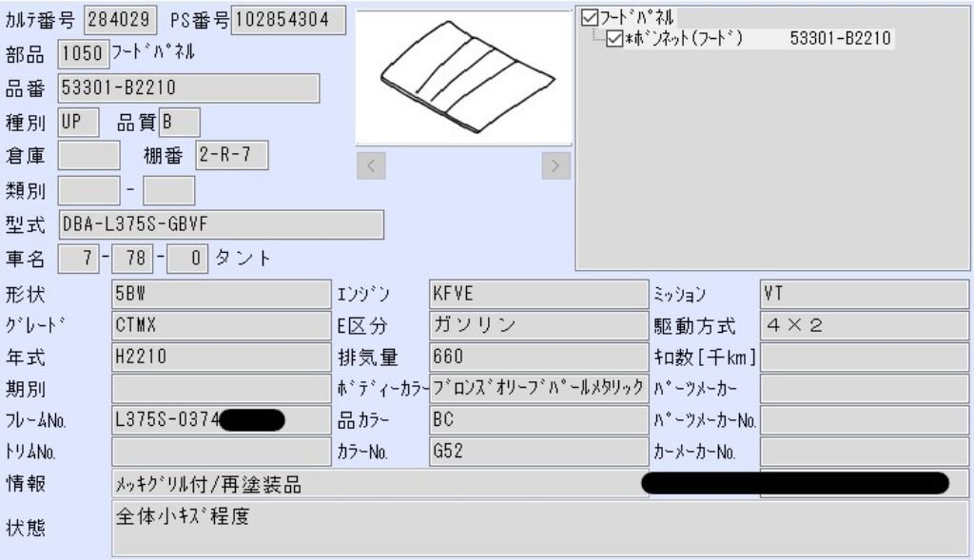Click the 駆動方式 field showing 4×2
The image size is (974, 560).
(865, 326)
